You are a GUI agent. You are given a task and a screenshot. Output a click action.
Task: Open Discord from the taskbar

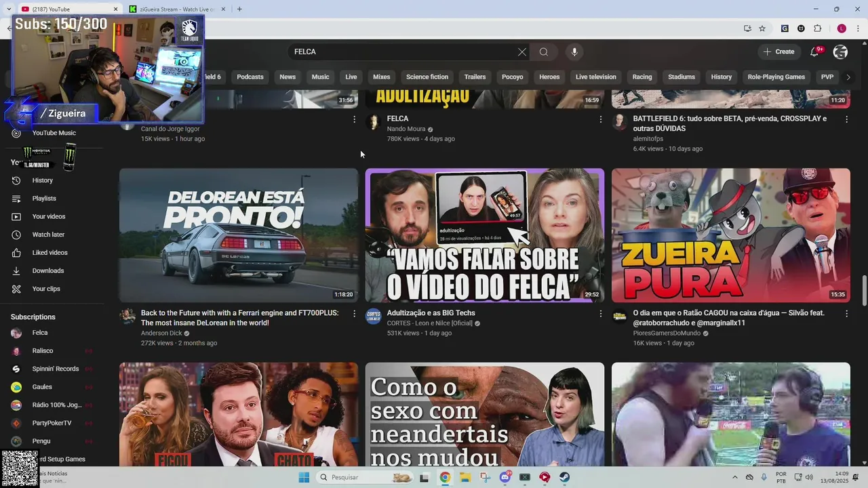[x=505, y=477]
